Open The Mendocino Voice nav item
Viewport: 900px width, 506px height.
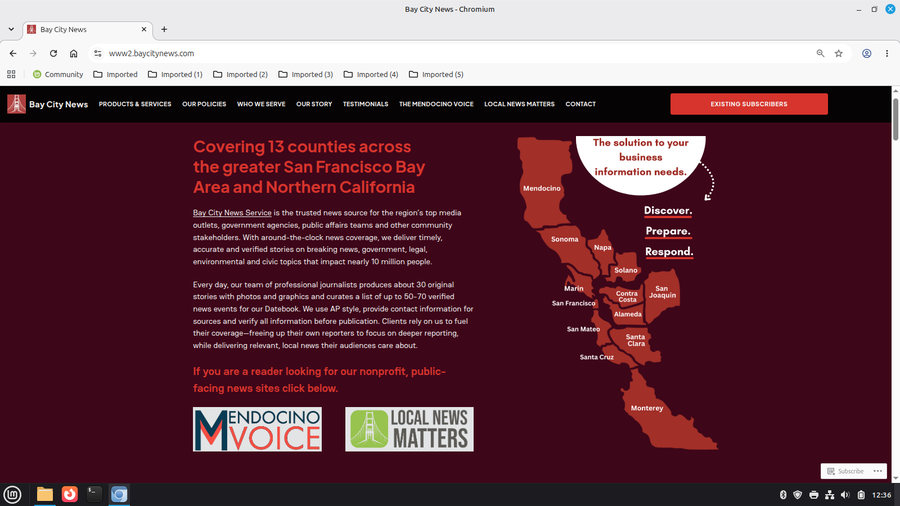436,104
